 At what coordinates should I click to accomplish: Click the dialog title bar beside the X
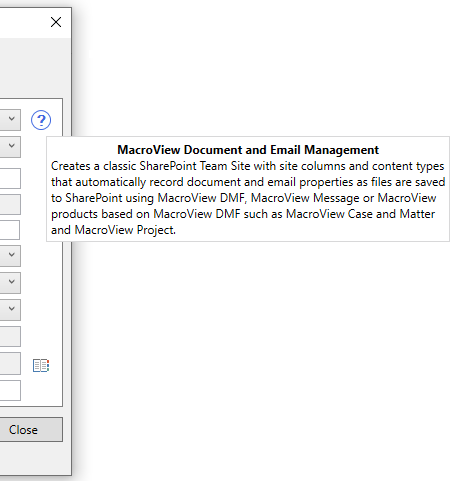tap(23, 22)
